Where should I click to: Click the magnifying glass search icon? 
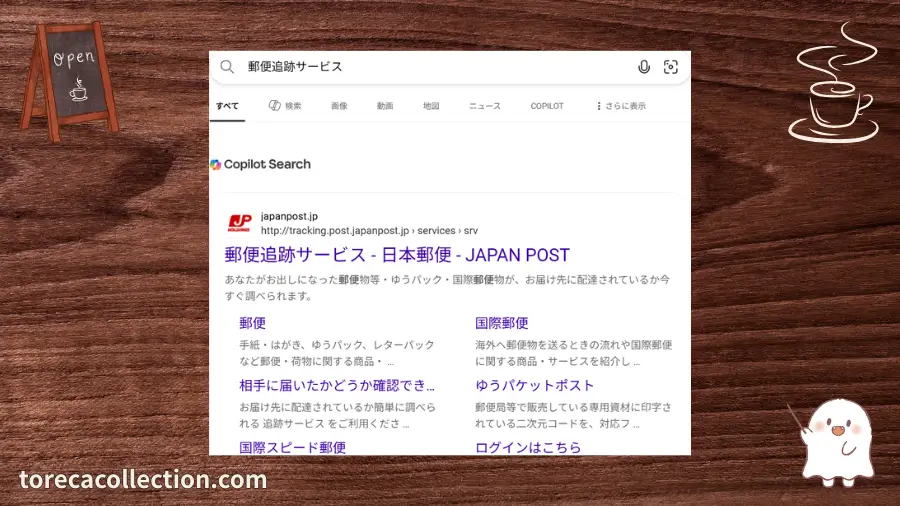[227, 67]
